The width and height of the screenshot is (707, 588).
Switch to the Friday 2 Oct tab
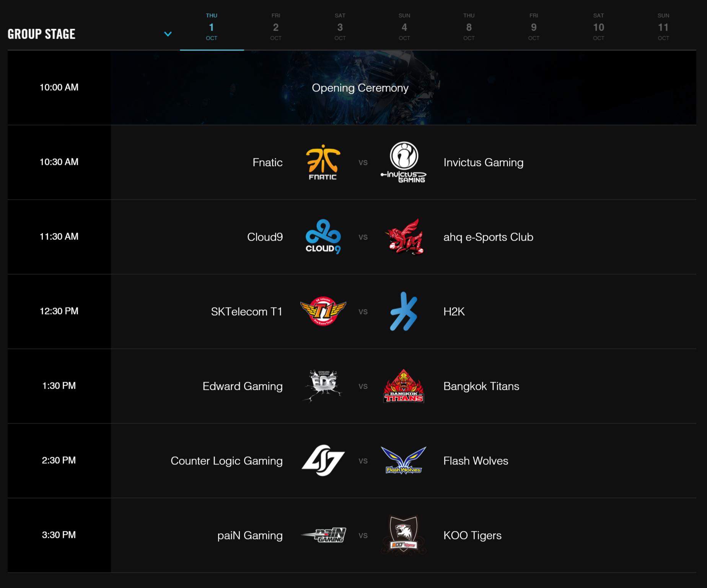276,27
